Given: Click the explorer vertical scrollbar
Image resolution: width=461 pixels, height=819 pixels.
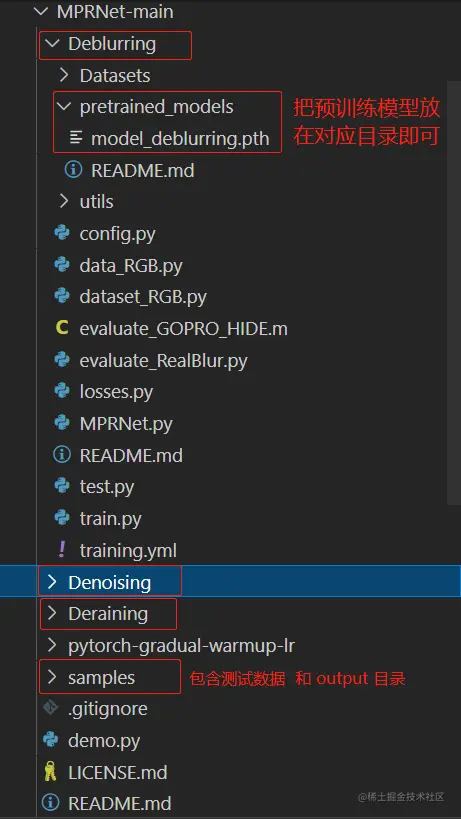Looking at the screenshot, I should click(454, 292).
